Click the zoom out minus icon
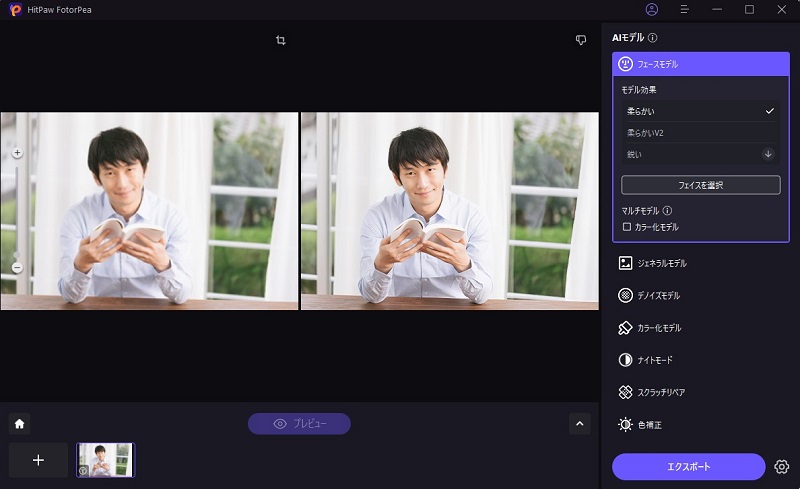The height and width of the screenshot is (489, 800). [17, 267]
